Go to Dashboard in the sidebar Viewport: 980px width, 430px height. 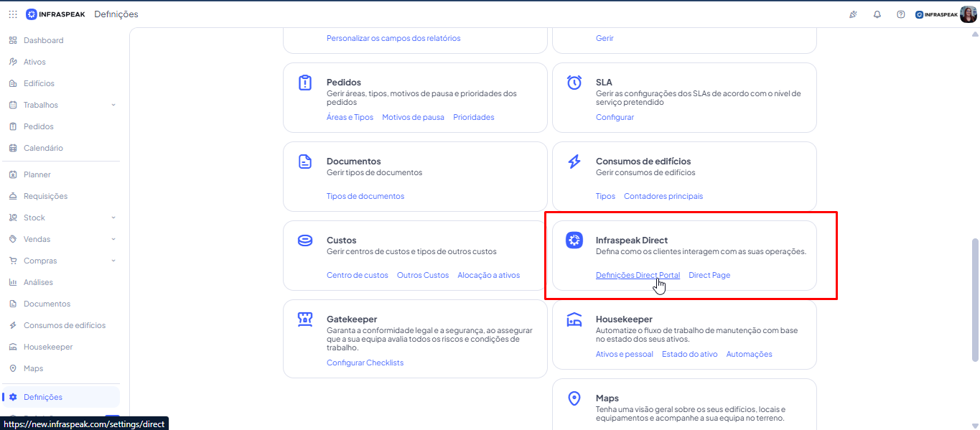tap(44, 40)
